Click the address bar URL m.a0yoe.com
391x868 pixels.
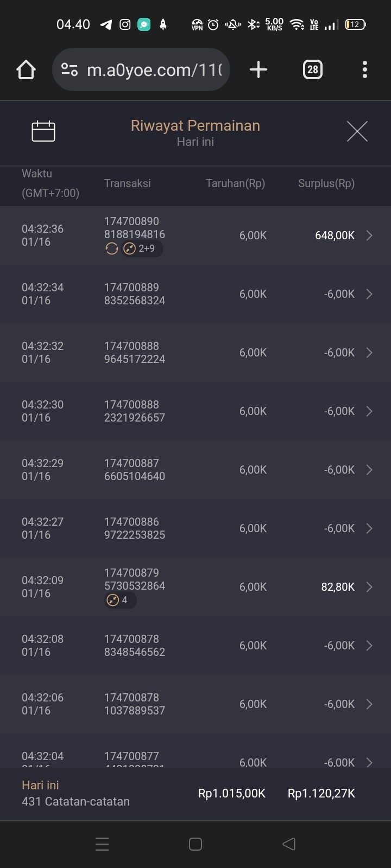coord(154,70)
